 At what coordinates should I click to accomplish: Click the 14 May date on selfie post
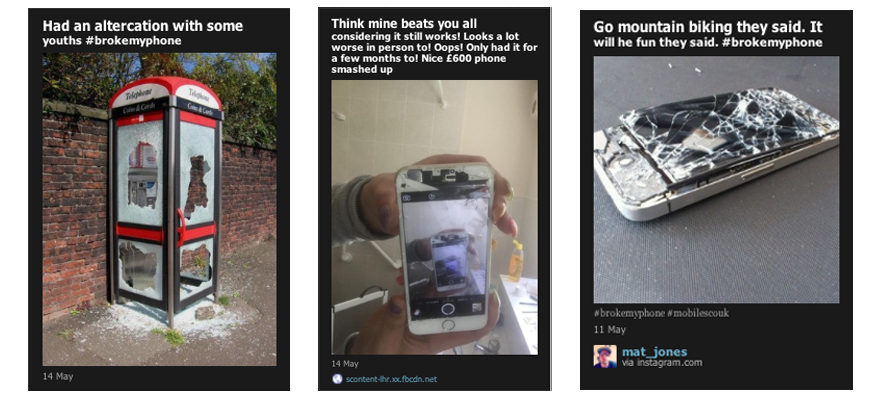point(346,364)
